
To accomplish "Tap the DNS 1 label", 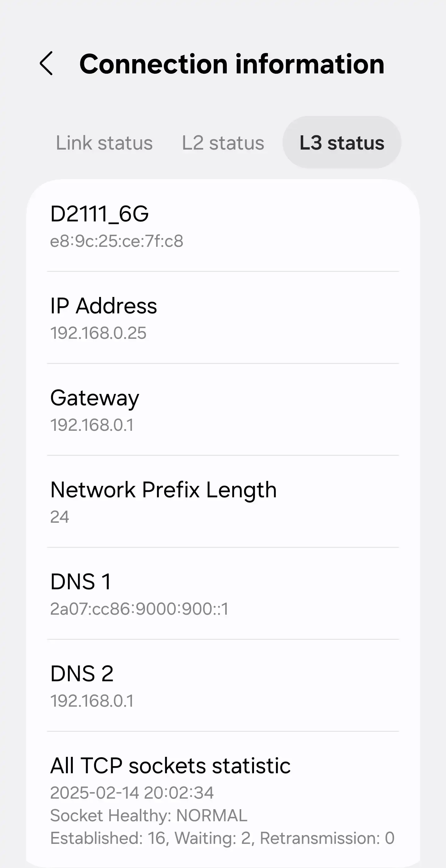I will click(81, 582).
